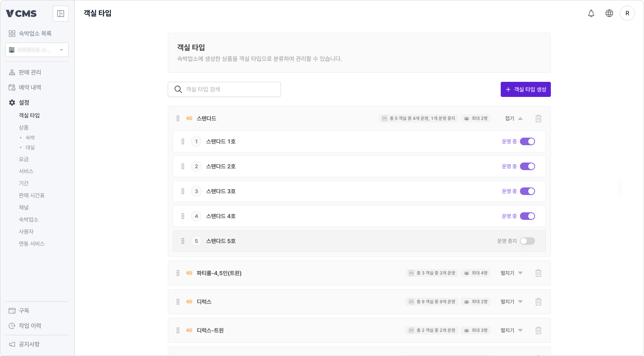Open 공지사항 from the sidebar menu
The width and height of the screenshot is (644, 356).
tap(29, 344)
